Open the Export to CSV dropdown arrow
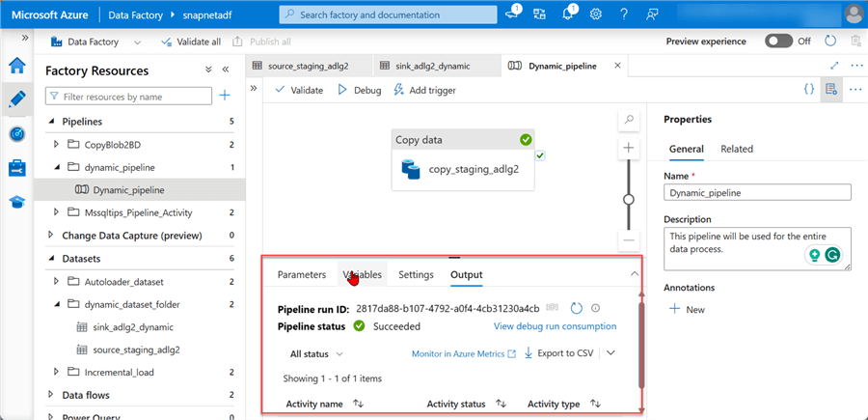 (x=610, y=353)
